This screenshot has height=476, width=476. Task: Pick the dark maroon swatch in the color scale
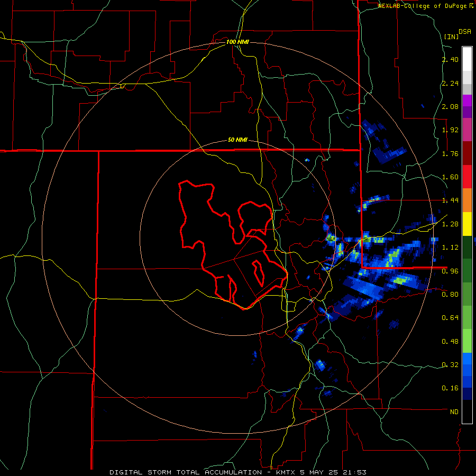467,153
